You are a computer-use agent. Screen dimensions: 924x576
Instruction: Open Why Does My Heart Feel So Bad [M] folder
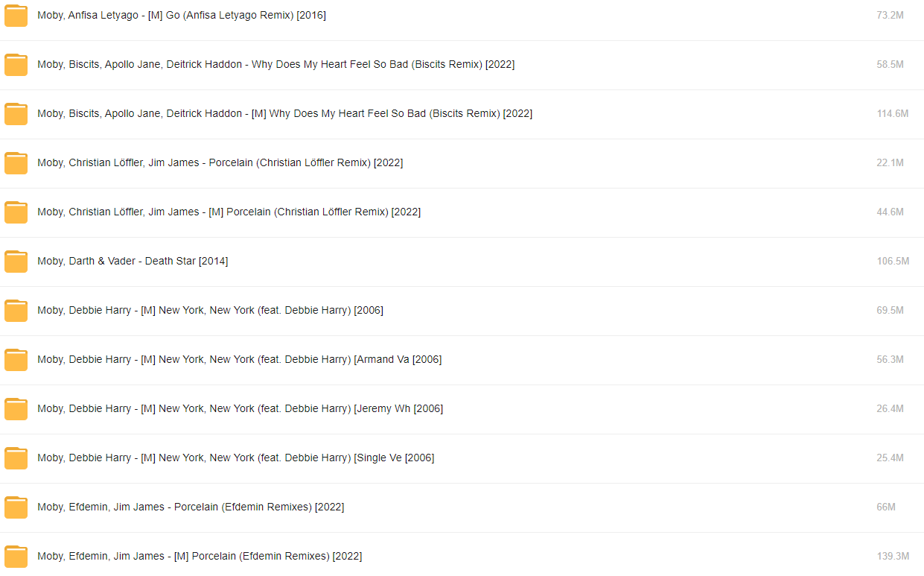(284, 113)
